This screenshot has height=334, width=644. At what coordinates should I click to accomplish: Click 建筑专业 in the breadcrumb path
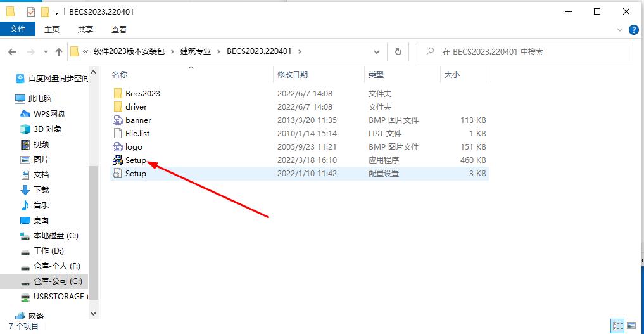coord(196,52)
